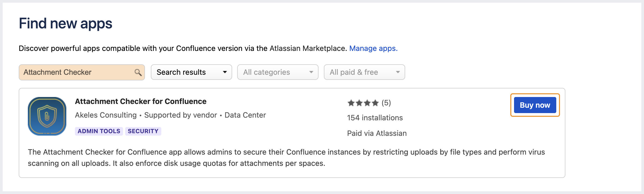Select the SECURITY category tag
This screenshot has width=644, height=194.
143,131
